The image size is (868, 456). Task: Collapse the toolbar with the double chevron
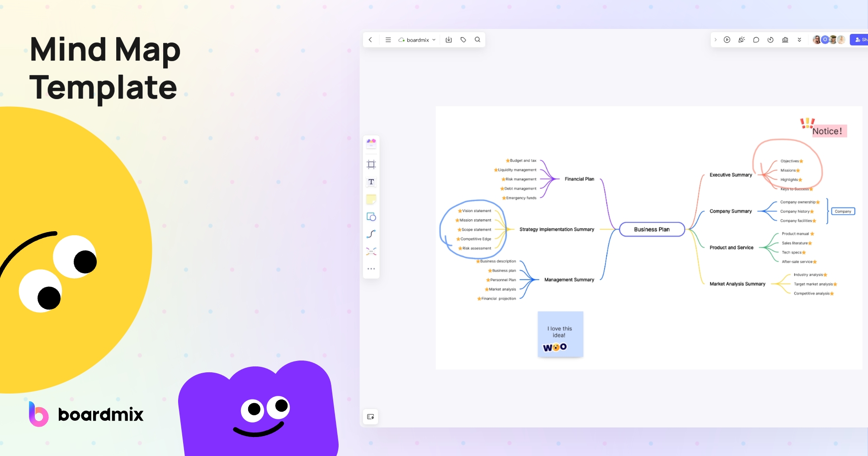point(799,40)
